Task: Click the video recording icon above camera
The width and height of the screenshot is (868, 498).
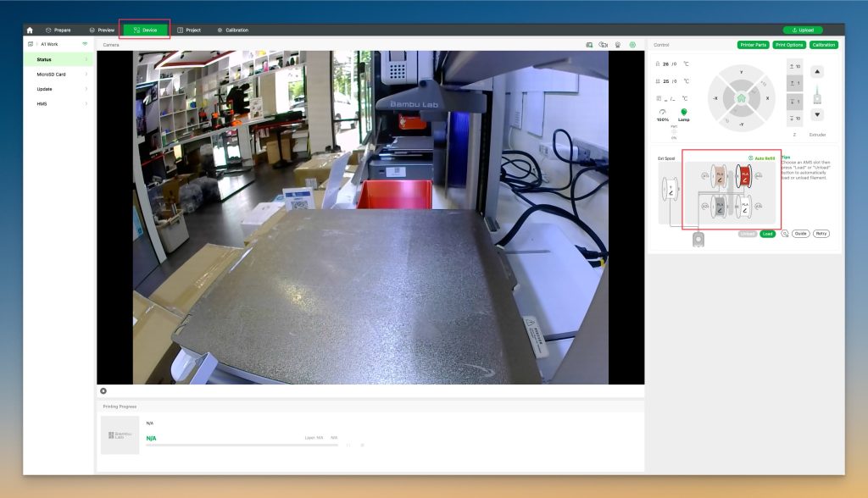Action: click(x=603, y=44)
